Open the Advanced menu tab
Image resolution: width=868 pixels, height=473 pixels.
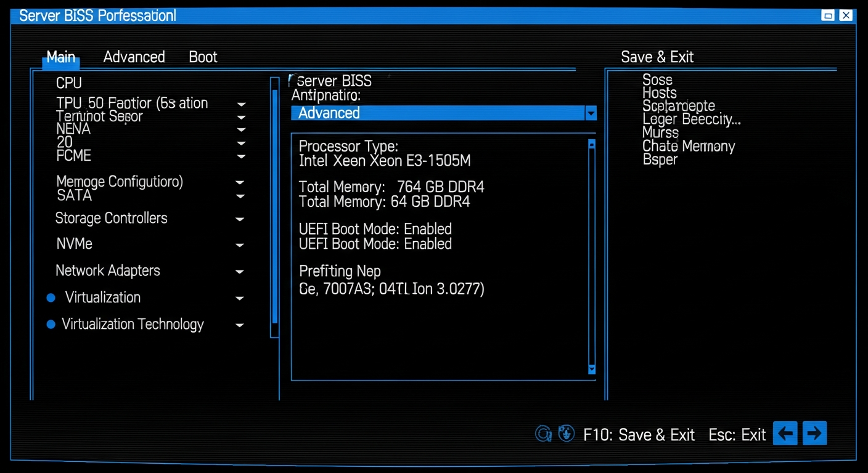coord(134,57)
